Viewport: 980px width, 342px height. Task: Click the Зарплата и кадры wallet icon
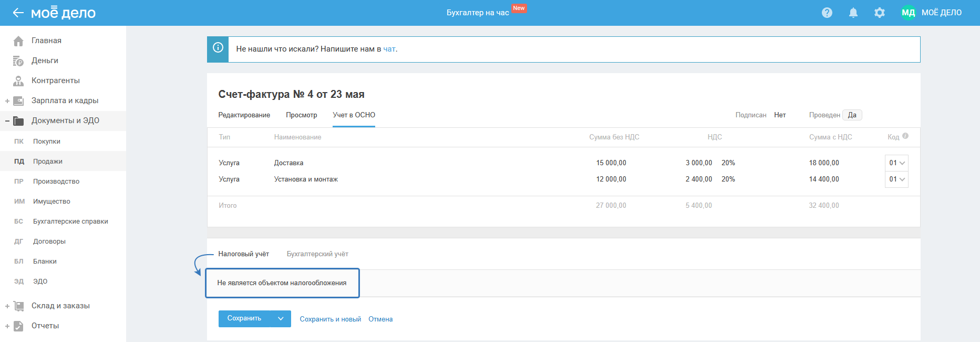tap(18, 100)
